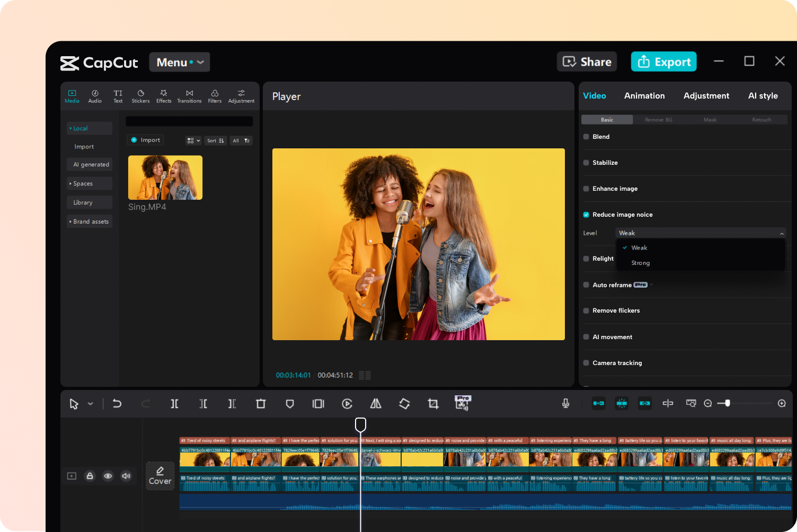
Task: Open the Audio panel in the media sidebar
Action: pyautogui.click(x=95, y=96)
